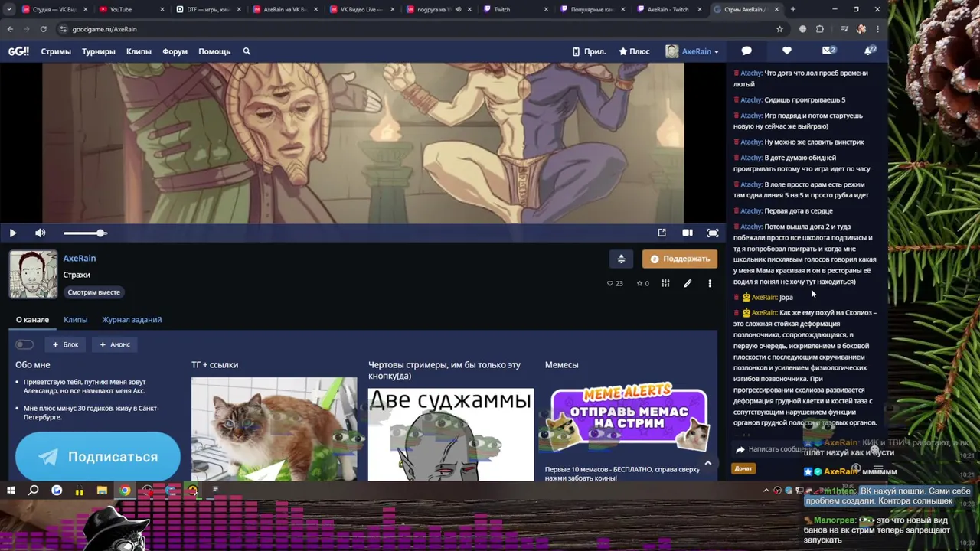
Task: Open the site search magnifier icon
Action: [x=247, y=51]
